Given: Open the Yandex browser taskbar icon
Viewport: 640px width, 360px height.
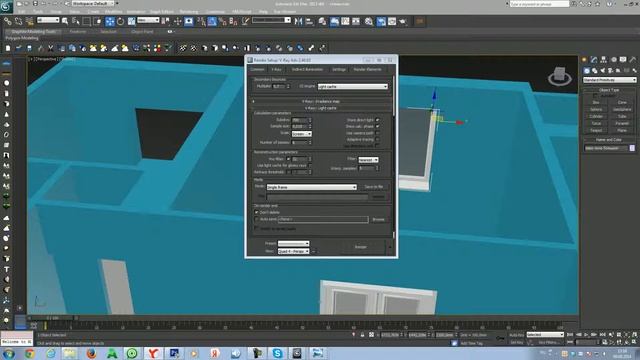Looking at the screenshot, I should click(153, 353).
